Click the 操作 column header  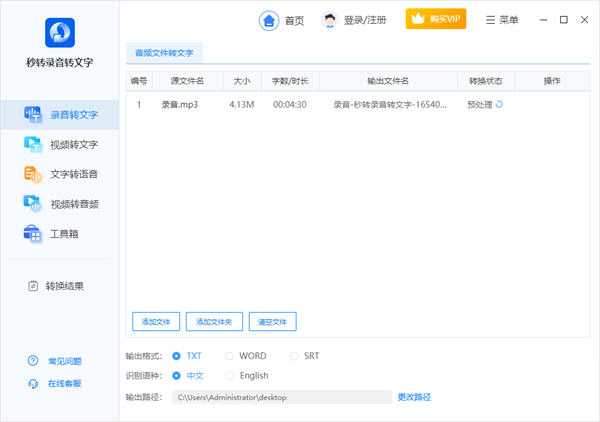coord(552,81)
